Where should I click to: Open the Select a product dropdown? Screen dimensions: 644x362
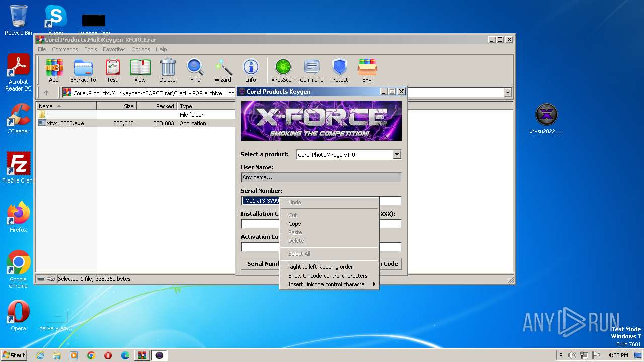click(397, 154)
